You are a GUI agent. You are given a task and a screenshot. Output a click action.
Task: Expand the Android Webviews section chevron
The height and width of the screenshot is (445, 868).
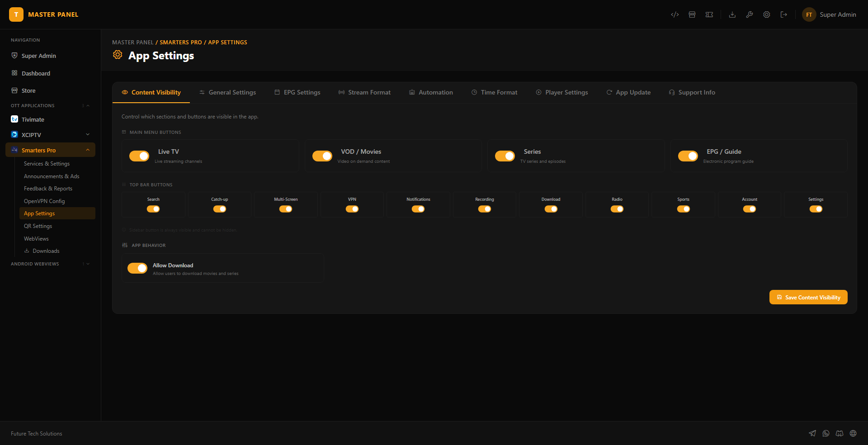88,264
